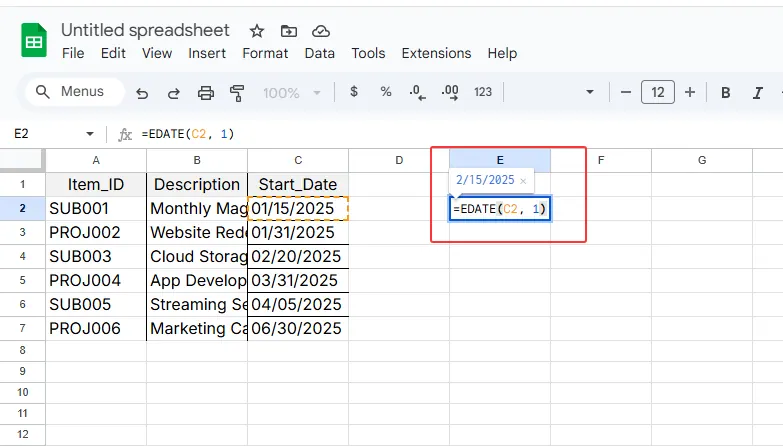Apply percent format
Image resolution: width=783 pixels, height=446 pixels.
(x=386, y=92)
